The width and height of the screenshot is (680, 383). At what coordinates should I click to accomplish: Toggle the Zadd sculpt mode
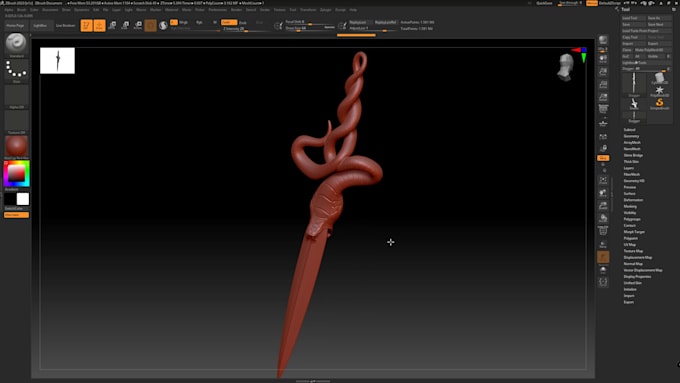coord(229,22)
